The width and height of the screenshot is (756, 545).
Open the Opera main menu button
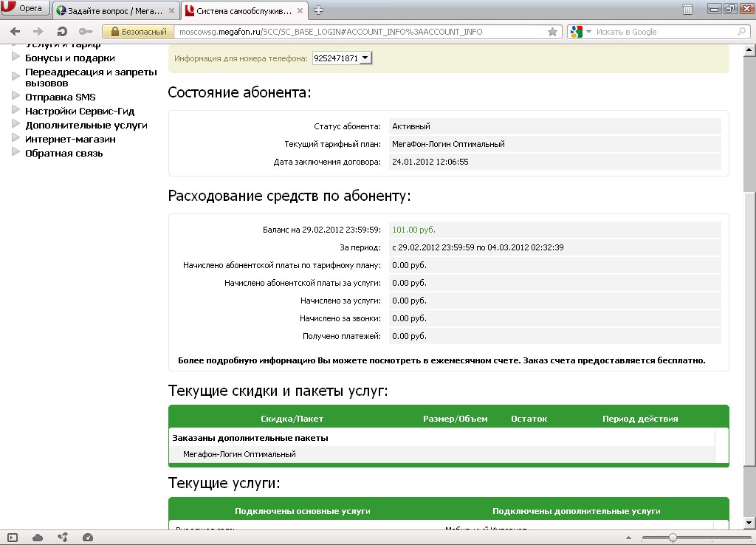tap(24, 9)
